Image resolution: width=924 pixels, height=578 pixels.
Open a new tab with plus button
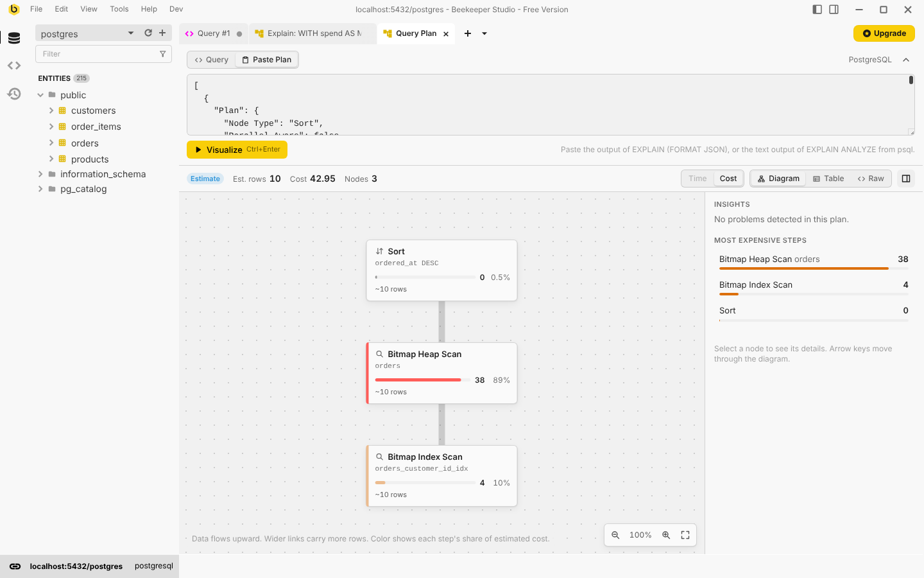(468, 33)
